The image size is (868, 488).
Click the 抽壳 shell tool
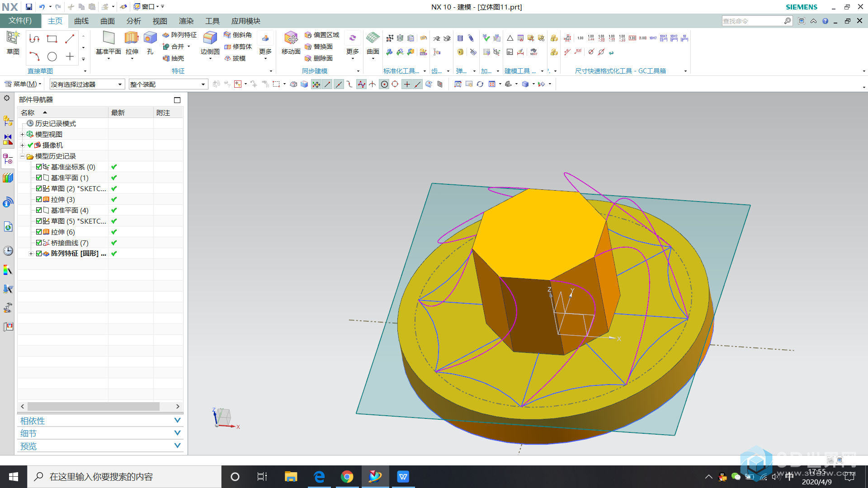tap(174, 58)
